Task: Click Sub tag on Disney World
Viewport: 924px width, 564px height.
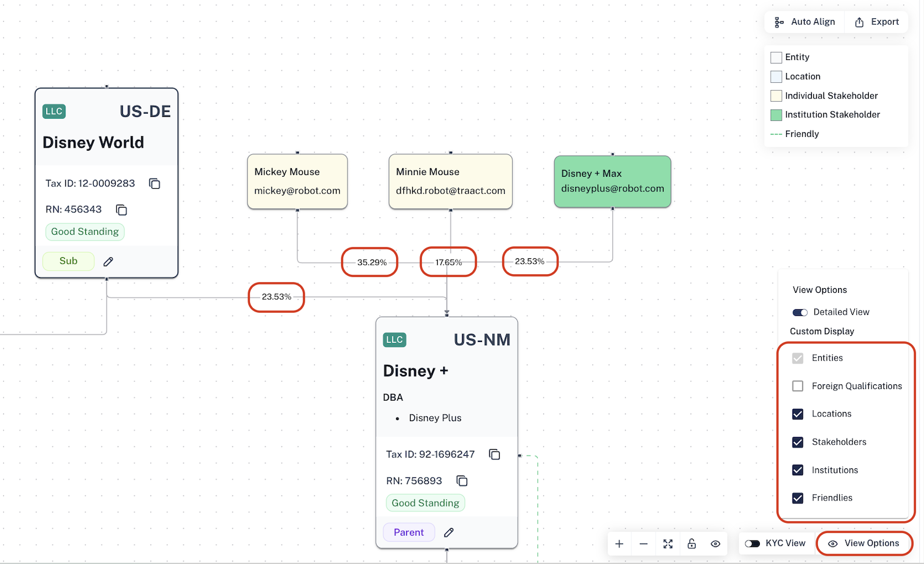Action: pyautogui.click(x=68, y=261)
